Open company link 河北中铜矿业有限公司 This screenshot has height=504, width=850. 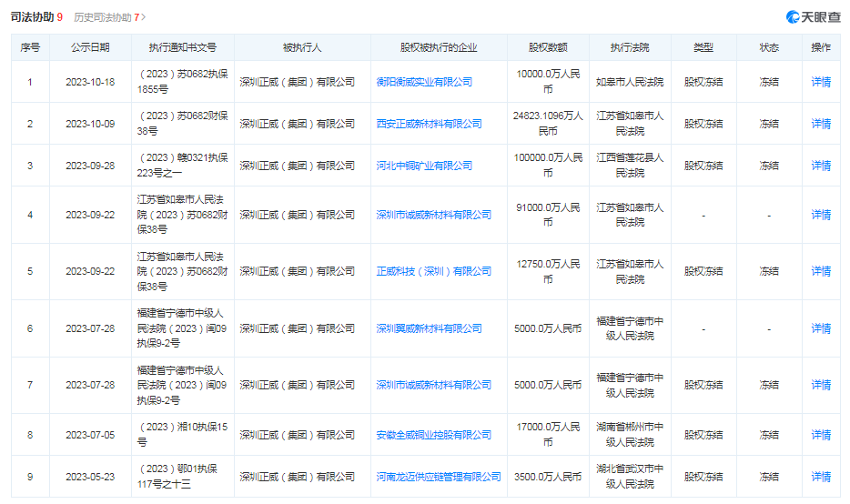click(x=424, y=166)
